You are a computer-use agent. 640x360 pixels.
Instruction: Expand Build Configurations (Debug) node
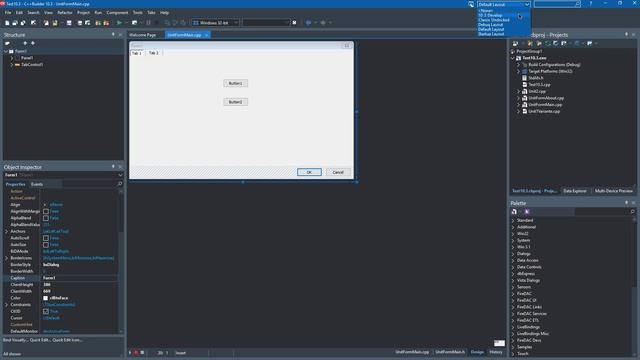click(518, 64)
